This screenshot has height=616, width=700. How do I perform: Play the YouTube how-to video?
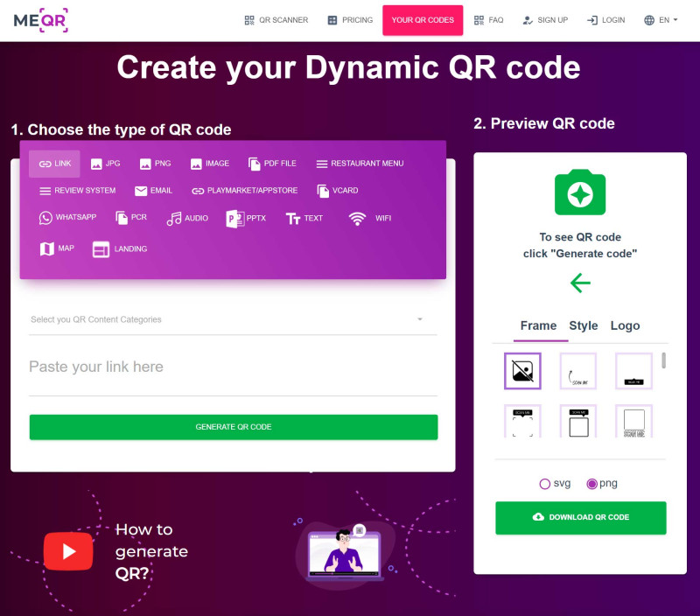68,551
